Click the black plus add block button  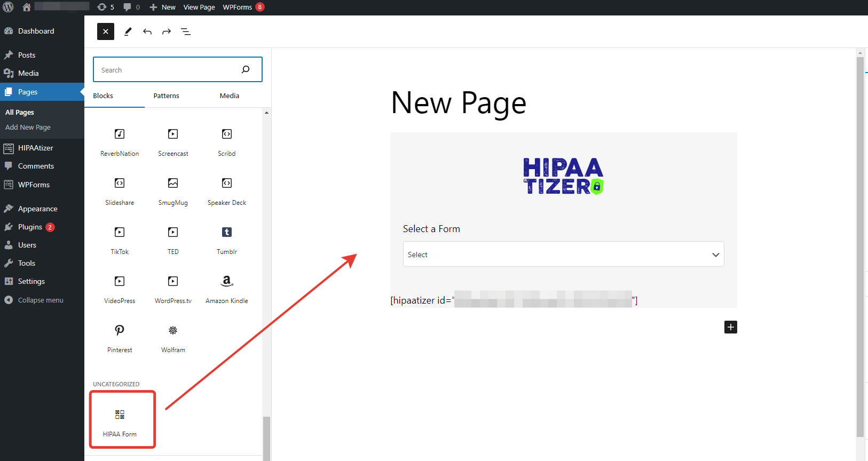click(730, 327)
